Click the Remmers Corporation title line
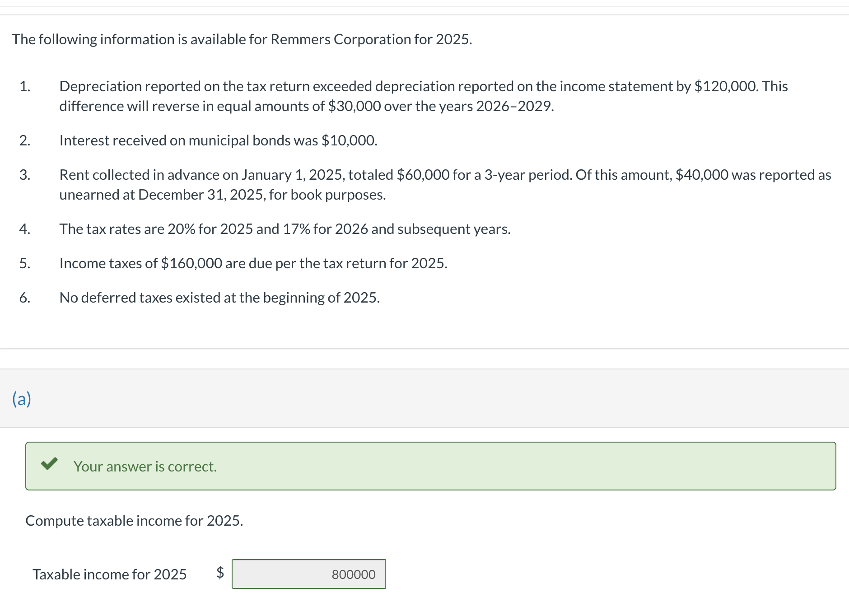 242,39
